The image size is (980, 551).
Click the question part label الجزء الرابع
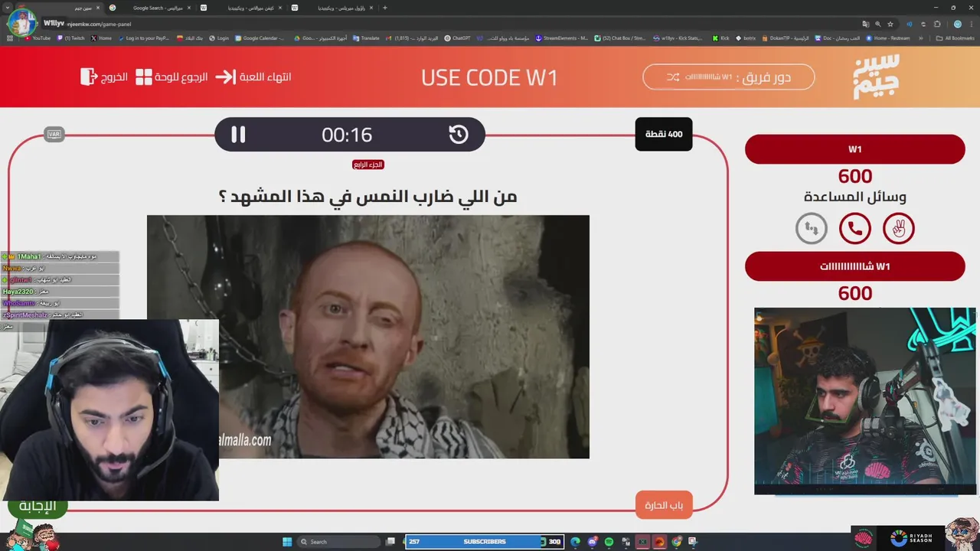tap(368, 165)
